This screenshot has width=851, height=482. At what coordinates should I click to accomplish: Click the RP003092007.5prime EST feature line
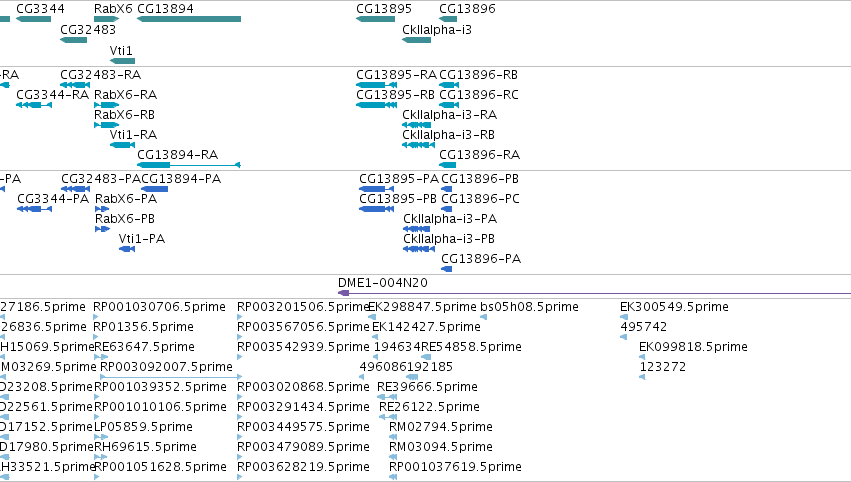pos(171,376)
